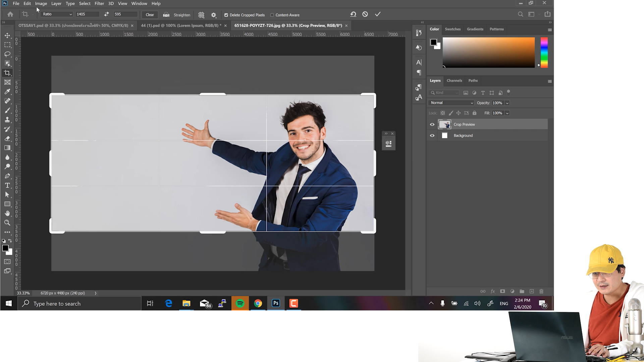Click the Clear button
The width and height of the screenshot is (644, 362).
pos(150,15)
